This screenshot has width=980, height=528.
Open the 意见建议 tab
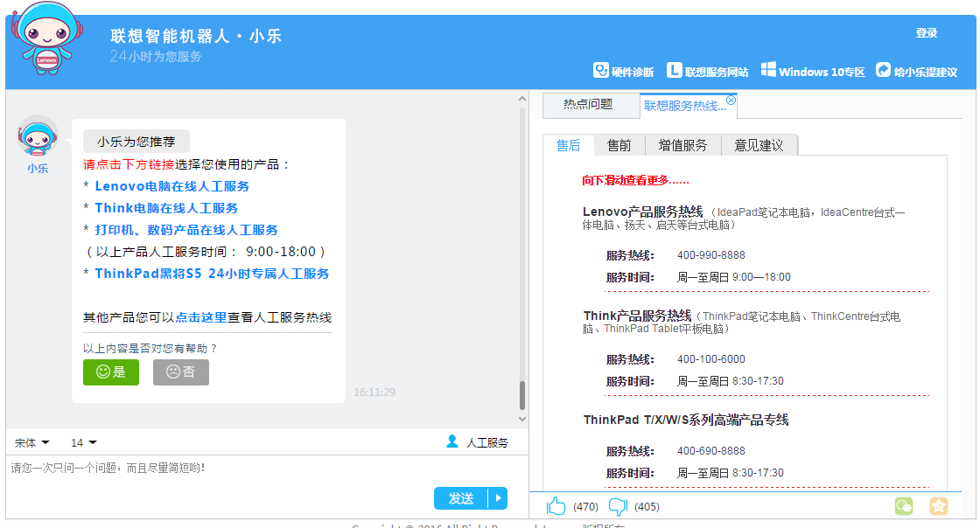pos(759,145)
